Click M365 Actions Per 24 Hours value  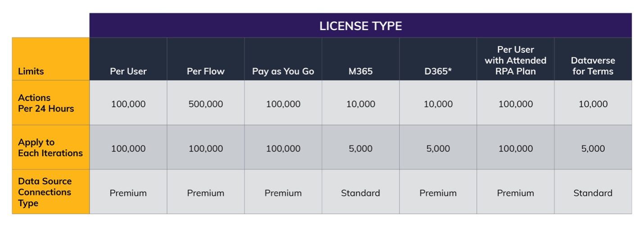pyautogui.click(x=361, y=104)
